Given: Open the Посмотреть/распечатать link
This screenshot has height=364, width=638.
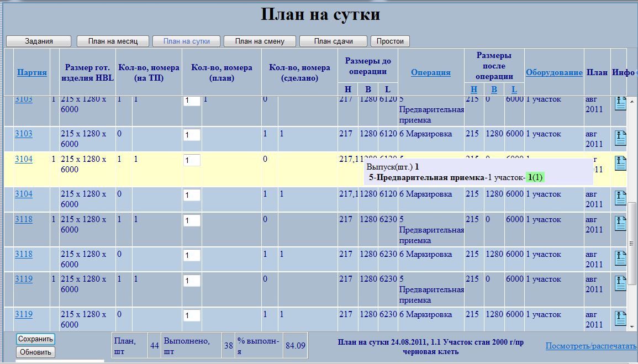Looking at the screenshot, I should [x=591, y=346].
